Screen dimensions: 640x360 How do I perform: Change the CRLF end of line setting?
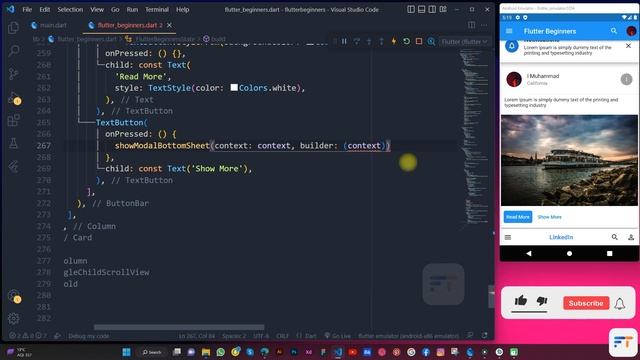(x=282, y=336)
